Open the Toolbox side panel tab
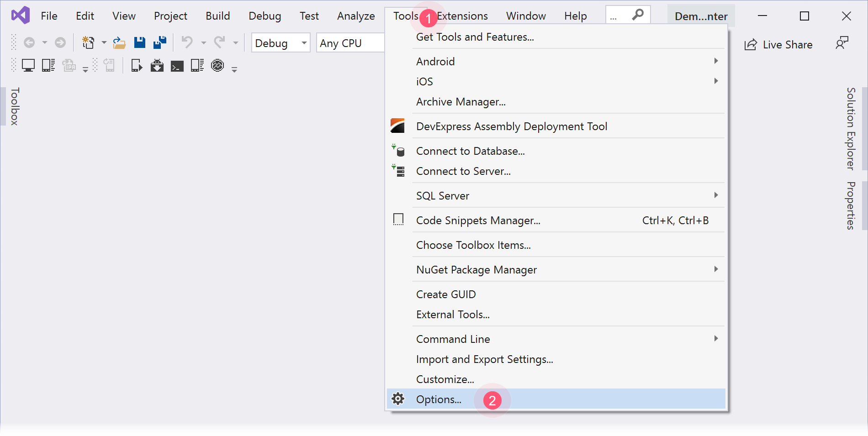 tap(15, 106)
